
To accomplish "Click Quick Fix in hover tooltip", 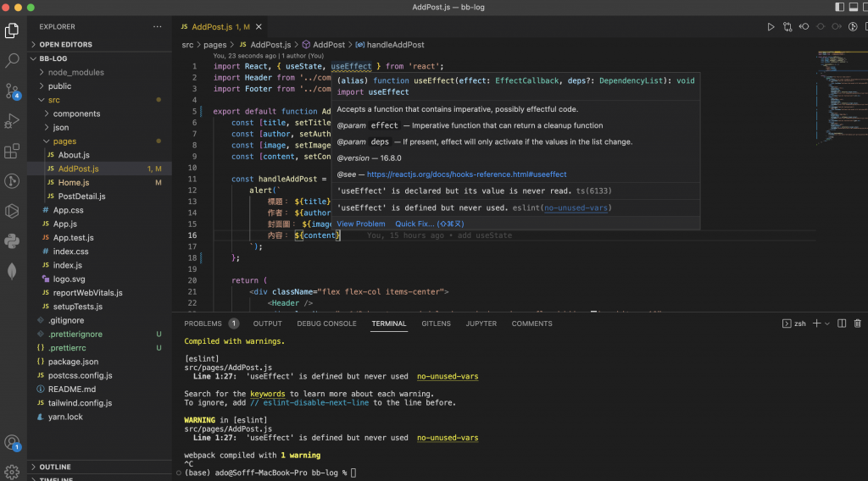I will tap(430, 224).
